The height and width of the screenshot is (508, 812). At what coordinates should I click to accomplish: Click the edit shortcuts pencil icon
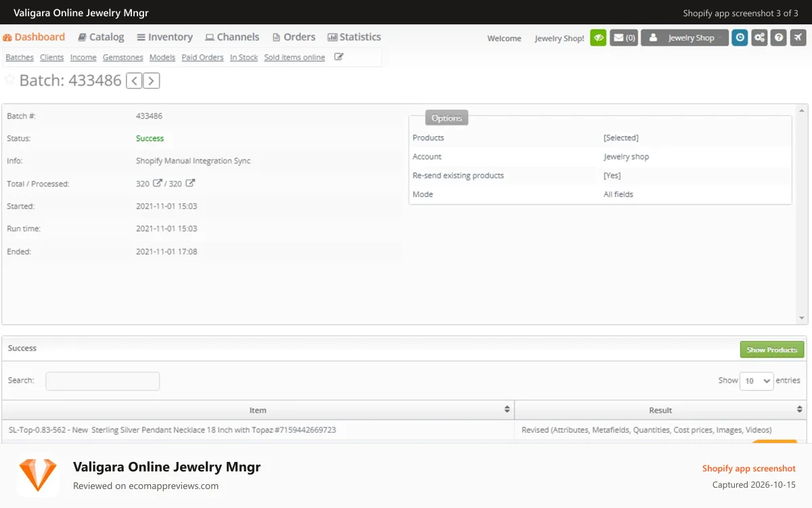[x=339, y=57]
